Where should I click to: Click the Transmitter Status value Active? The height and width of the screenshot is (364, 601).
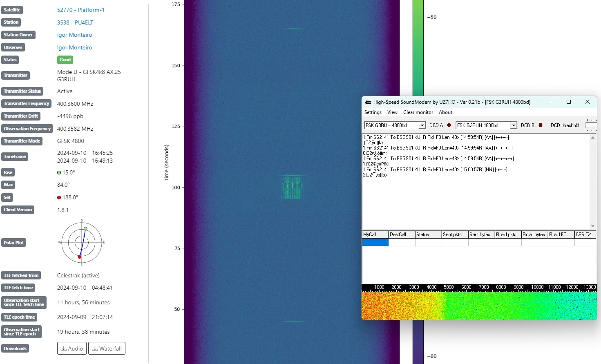point(65,91)
